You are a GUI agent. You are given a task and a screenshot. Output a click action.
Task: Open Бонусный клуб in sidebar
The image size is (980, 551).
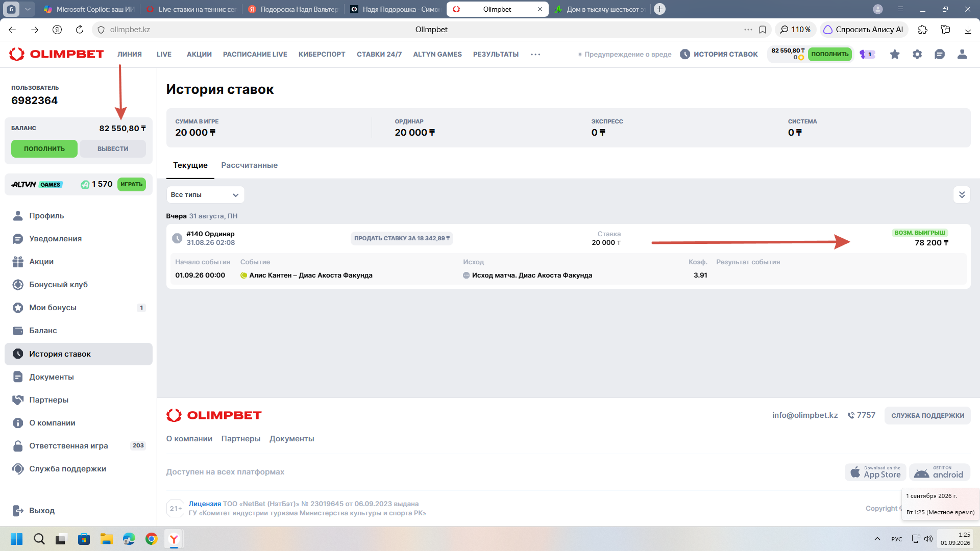point(79,285)
